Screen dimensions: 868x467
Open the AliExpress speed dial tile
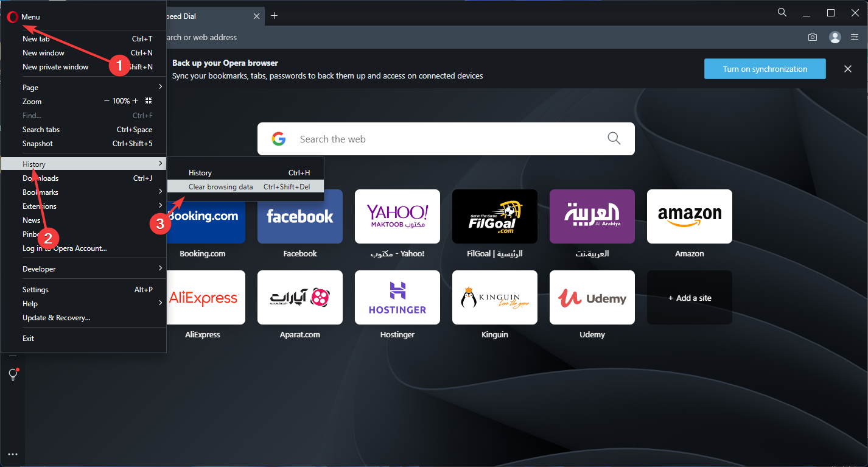pyautogui.click(x=206, y=297)
